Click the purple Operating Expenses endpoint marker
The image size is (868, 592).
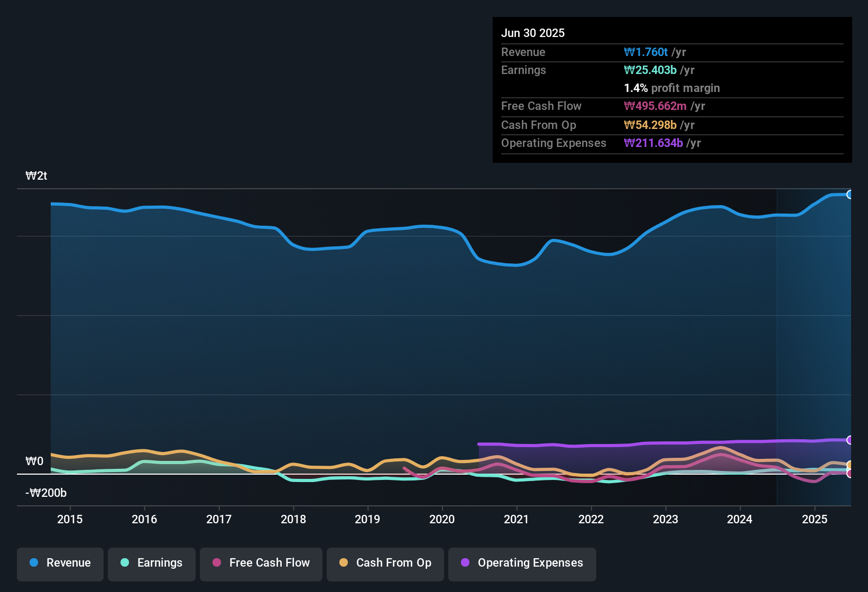(849, 440)
